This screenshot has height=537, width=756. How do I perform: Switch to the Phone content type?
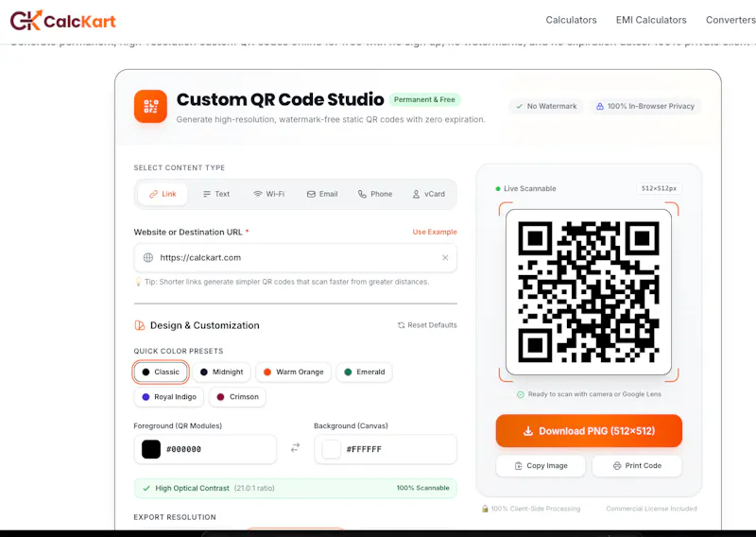[375, 194]
